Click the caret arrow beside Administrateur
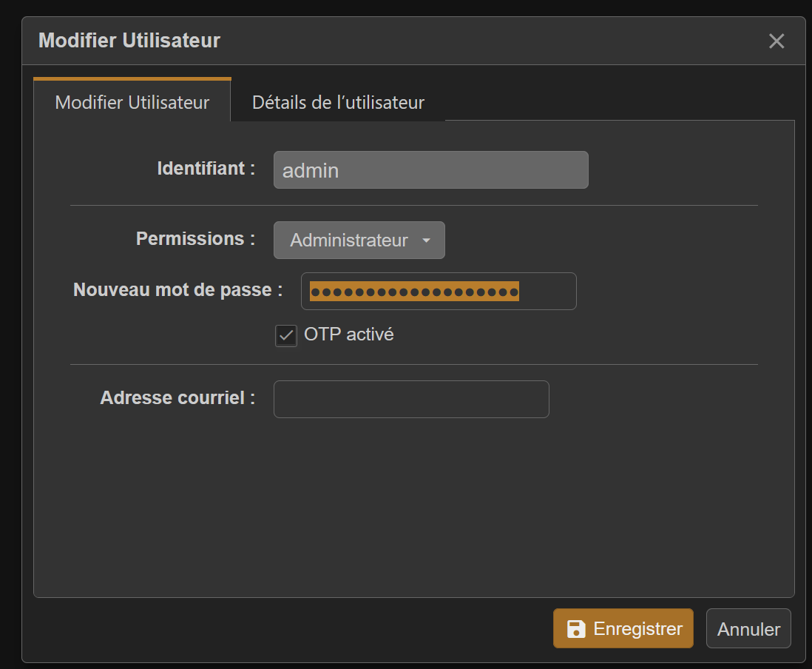Image resolution: width=812 pixels, height=669 pixels. (426, 241)
